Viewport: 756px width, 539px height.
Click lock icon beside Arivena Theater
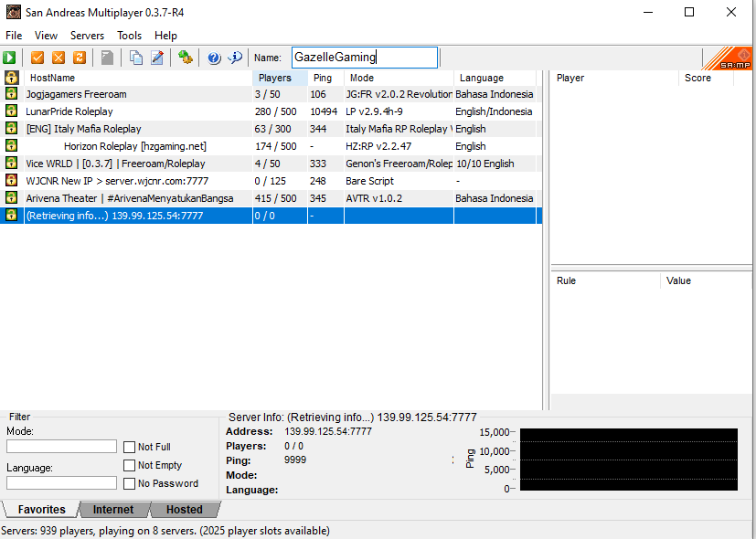[x=12, y=198]
